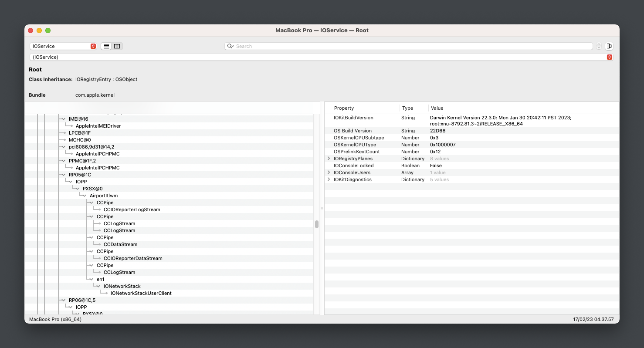644x348 pixels.
Task: Click the search results stepper arrows
Action: click(599, 46)
